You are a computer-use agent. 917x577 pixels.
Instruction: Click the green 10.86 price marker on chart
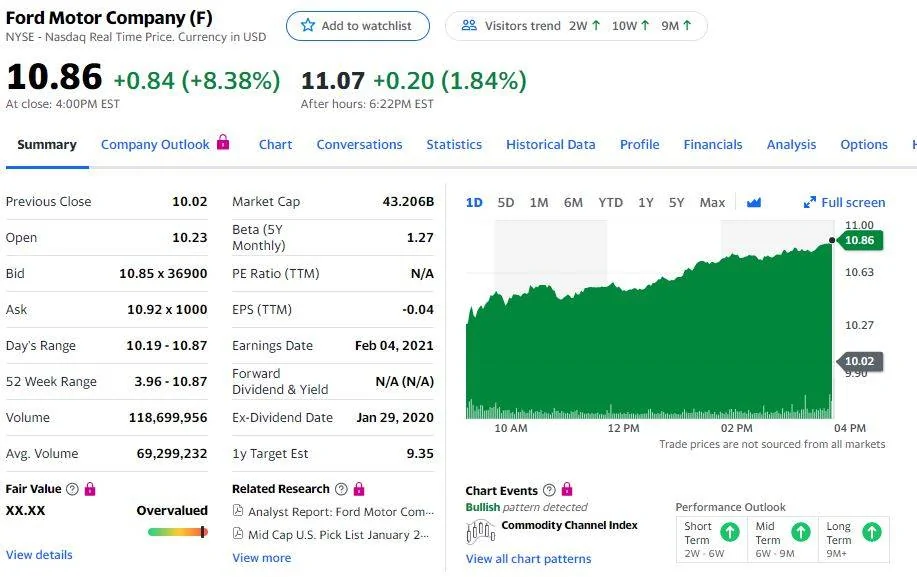[x=860, y=240]
